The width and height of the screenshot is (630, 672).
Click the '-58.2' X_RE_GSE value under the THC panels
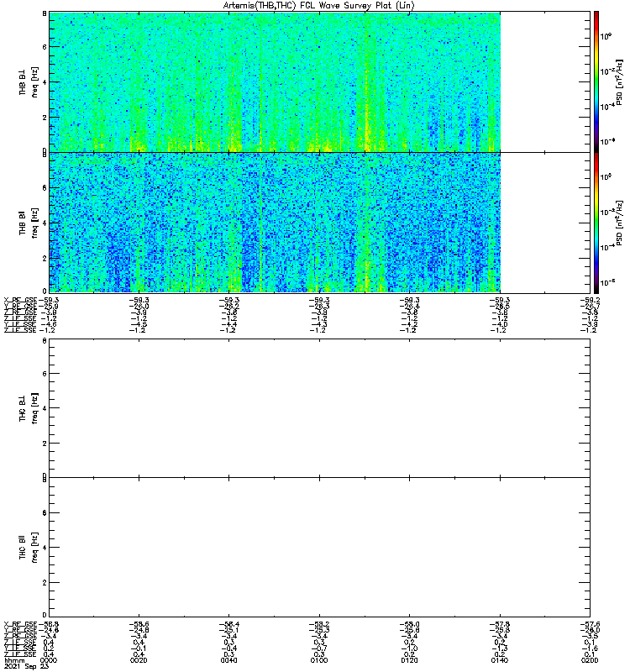pyautogui.click(x=319, y=624)
